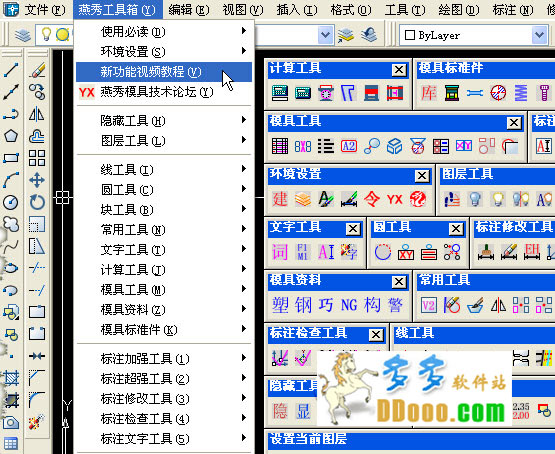This screenshot has width=555, height=454.
Task: Expand the 线工具 submenu
Action: [x=164, y=169]
